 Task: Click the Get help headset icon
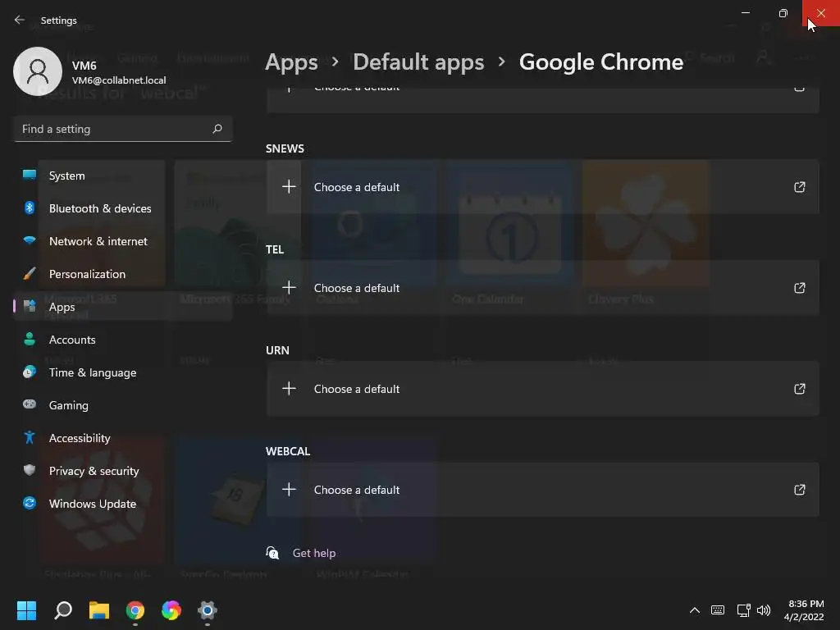pos(272,552)
